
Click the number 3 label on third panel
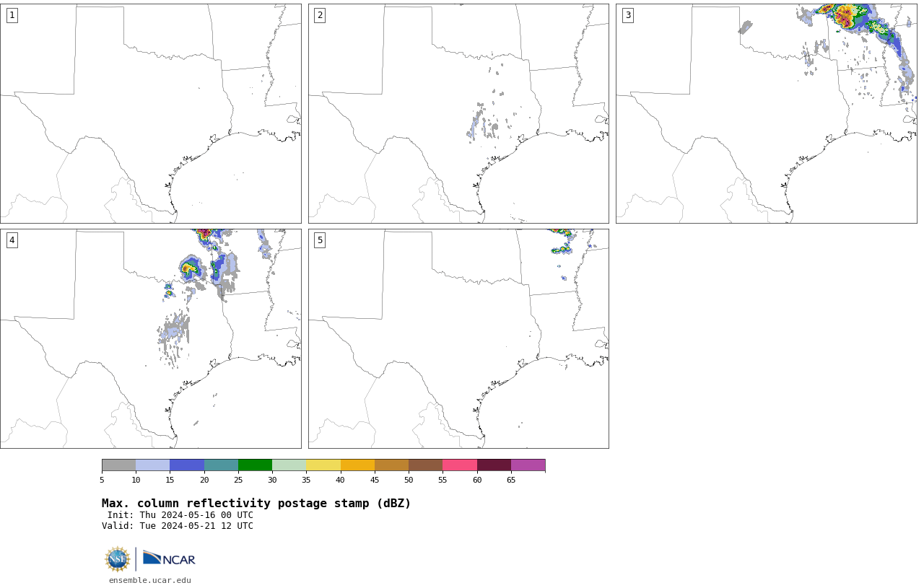[x=627, y=15]
